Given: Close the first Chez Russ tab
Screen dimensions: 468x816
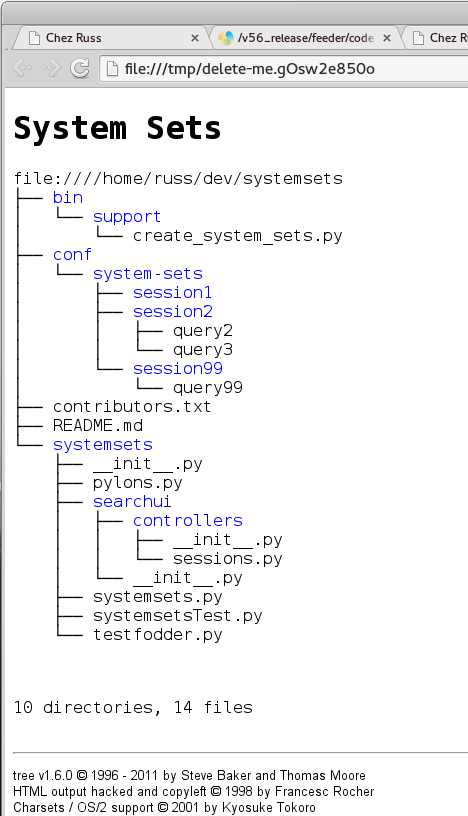Looking at the screenshot, I should click(x=195, y=38).
